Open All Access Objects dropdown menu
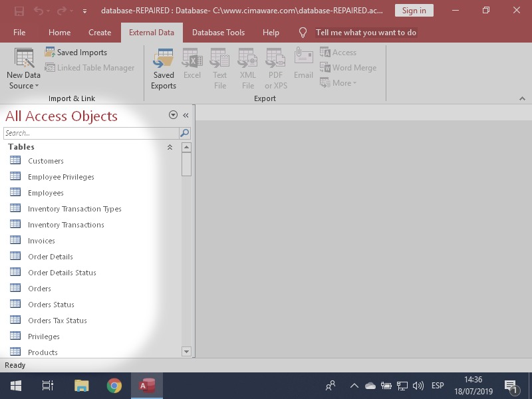Viewport: 532px width, 399px height. [x=173, y=115]
